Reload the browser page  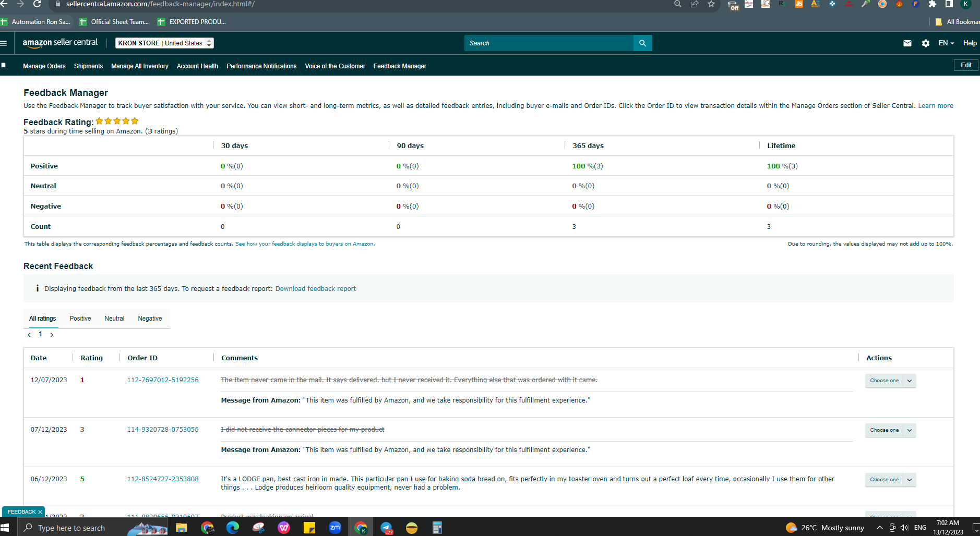point(37,4)
